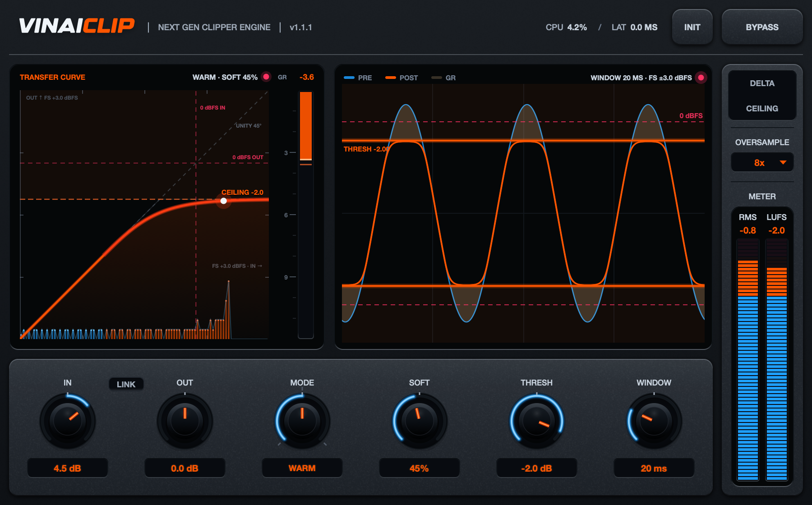
Task: Open the Oversample 8x dropdown
Action: coord(762,162)
